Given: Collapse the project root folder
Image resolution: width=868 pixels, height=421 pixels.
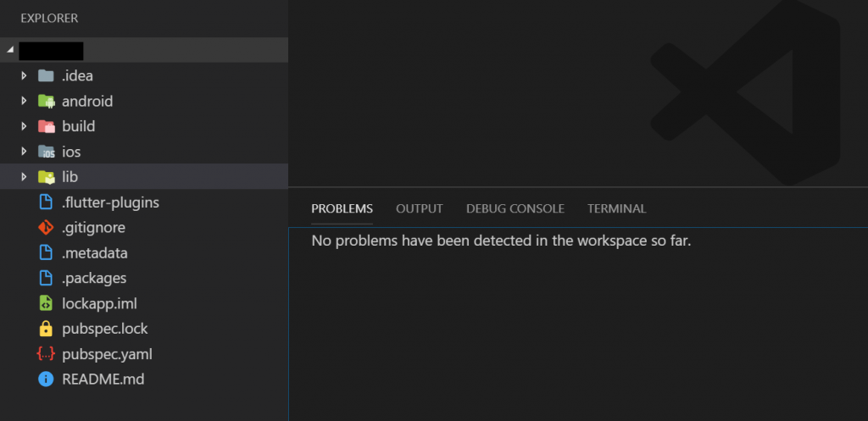Looking at the screenshot, I should [x=10, y=51].
